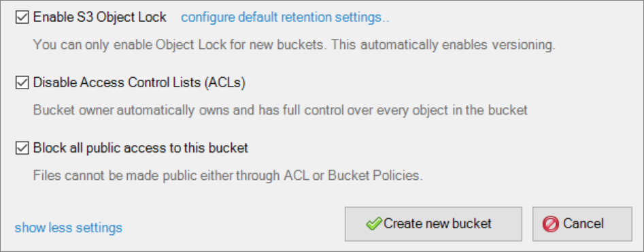The height and width of the screenshot is (252, 644).
Task: Click the red prohibited icon beside Cancel
Action: click(550, 224)
